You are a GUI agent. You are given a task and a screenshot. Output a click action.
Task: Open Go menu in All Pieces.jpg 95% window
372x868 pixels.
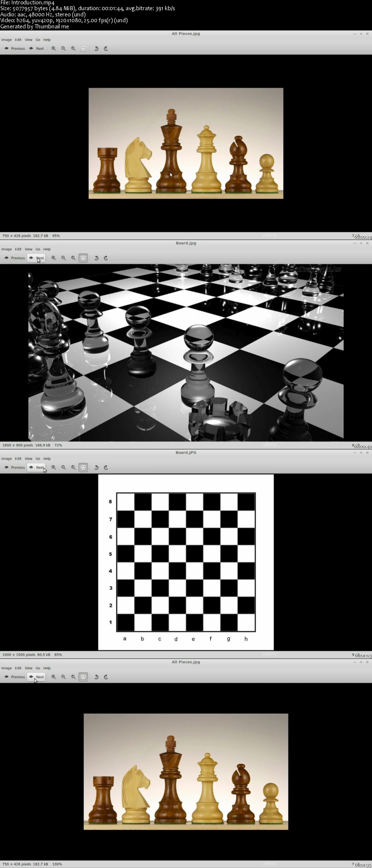(38, 40)
